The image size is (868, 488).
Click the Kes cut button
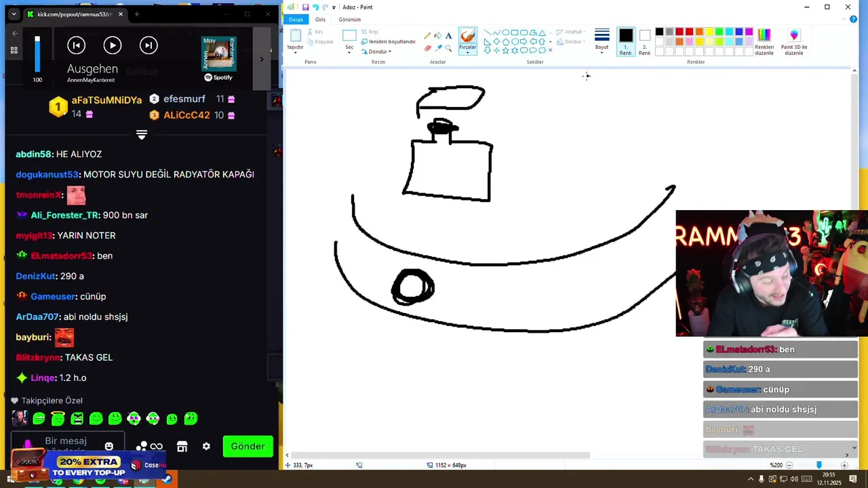[x=315, y=32]
